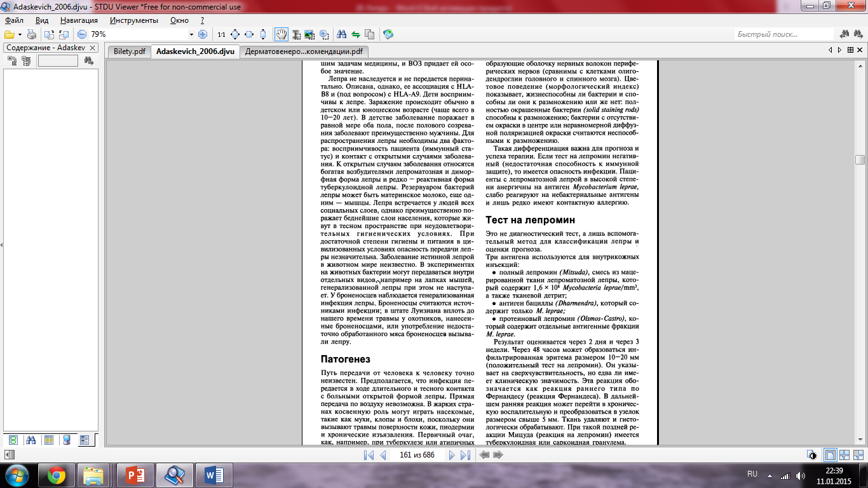Click the page number field 161 из 686
The height and width of the screenshot is (488, 868).
tap(417, 455)
